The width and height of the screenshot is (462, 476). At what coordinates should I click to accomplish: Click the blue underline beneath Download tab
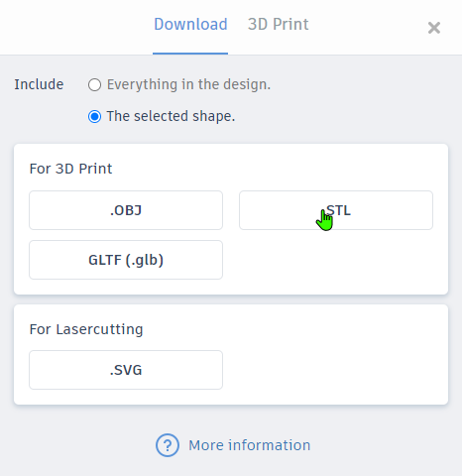click(x=190, y=54)
